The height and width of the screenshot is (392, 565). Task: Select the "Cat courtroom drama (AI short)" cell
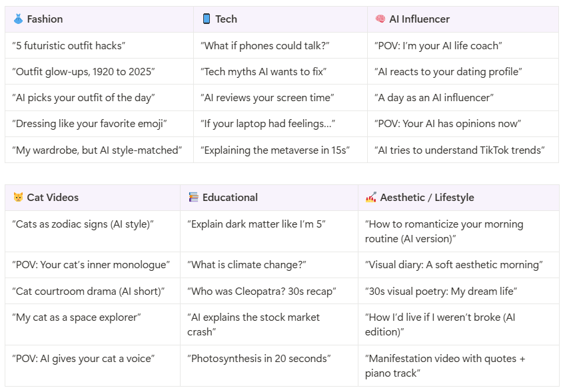point(93,291)
